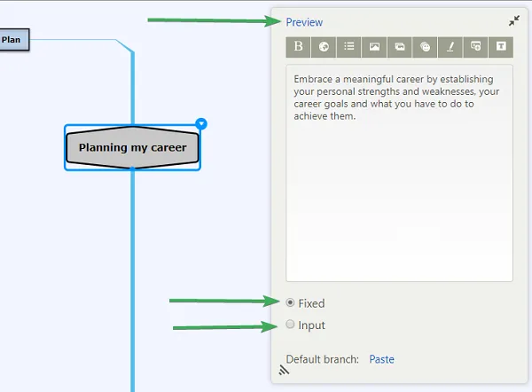The image size is (532, 392).
Task: Click the panel resize grip handle
Action: click(284, 370)
